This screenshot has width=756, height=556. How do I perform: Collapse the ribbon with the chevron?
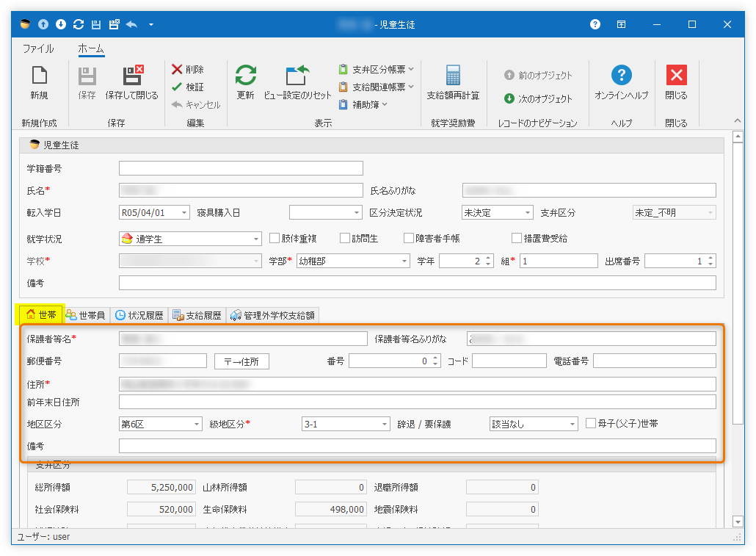[x=737, y=120]
